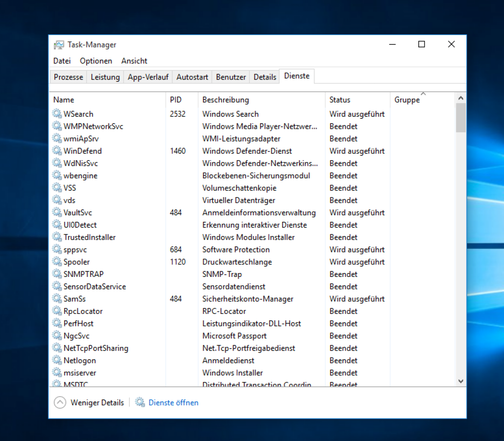Click the wbengine service icon
This screenshot has height=441, width=504.
point(57,175)
